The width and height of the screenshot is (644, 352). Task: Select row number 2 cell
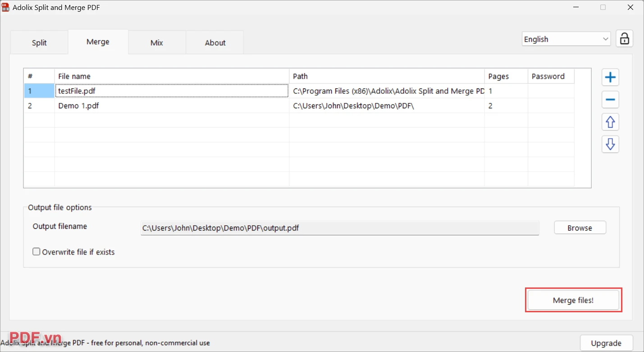point(39,106)
